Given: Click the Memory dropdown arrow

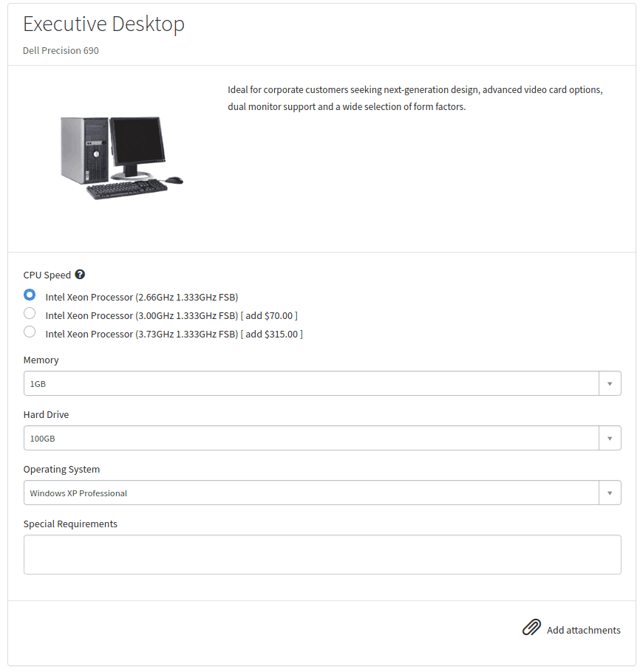Looking at the screenshot, I should (x=610, y=383).
